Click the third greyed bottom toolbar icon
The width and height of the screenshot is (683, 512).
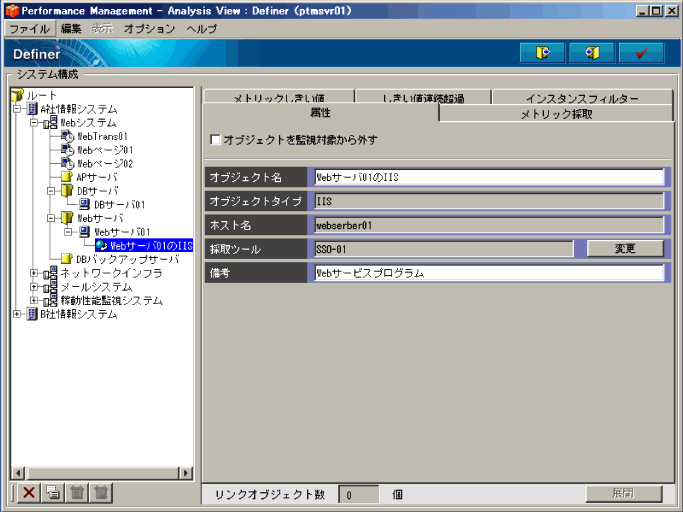pyautogui.click(x=77, y=493)
